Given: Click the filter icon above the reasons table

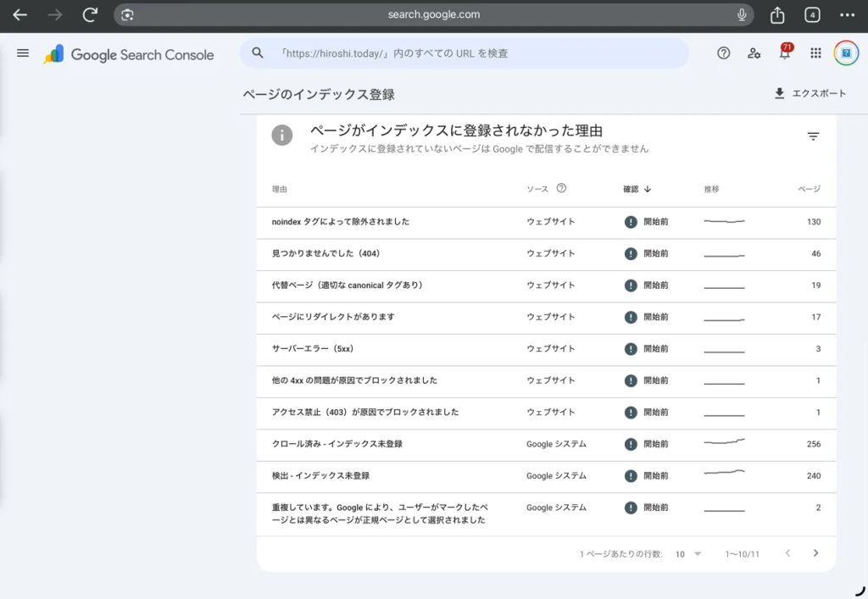Looking at the screenshot, I should 813,136.
